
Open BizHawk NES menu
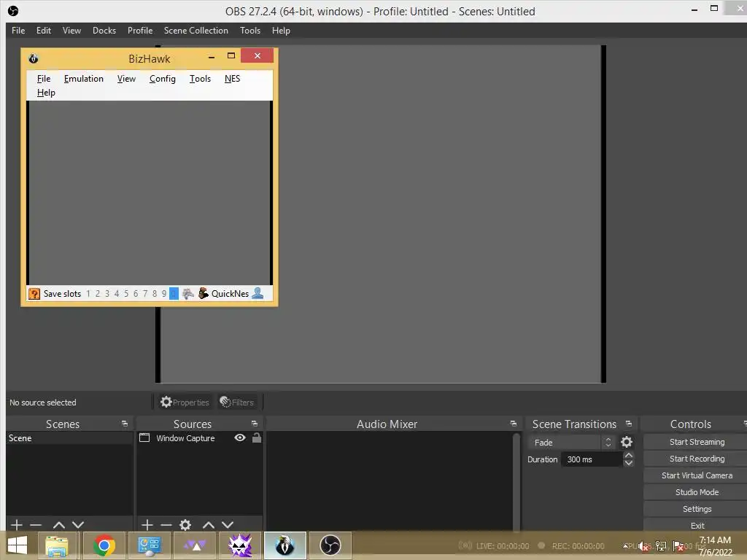click(233, 79)
